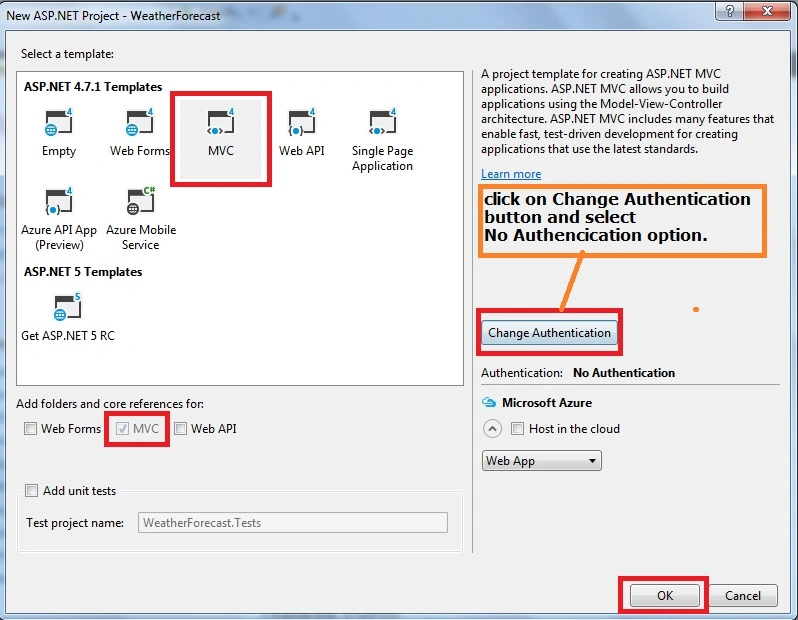Image resolution: width=798 pixels, height=620 pixels.
Task: Open the Web App dropdown
Action: click(542, 461)
